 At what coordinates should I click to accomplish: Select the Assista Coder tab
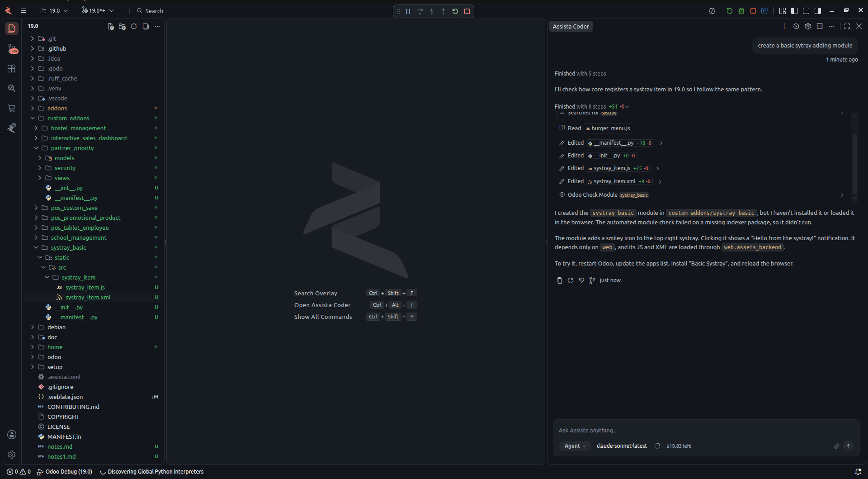click(x=571, y=26)
